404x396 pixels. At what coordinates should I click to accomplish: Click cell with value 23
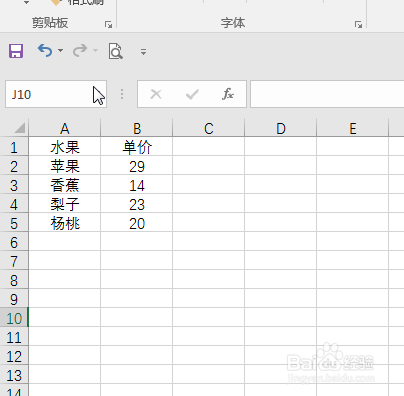(137, 204)
